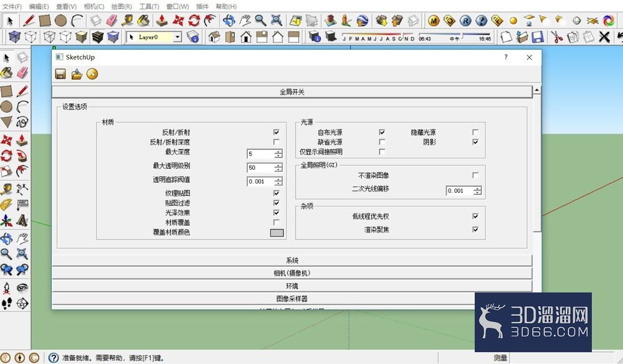This screenshot has width=623, height=364.
Task: Collapse the 全局开关 rollout
Action: click(x=292, y=91)
